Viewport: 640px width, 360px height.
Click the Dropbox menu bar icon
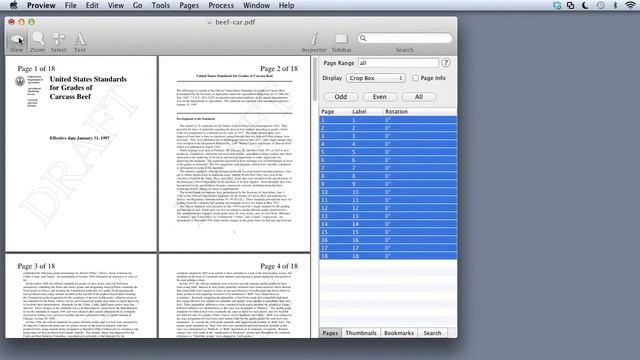tap(557, 5)
